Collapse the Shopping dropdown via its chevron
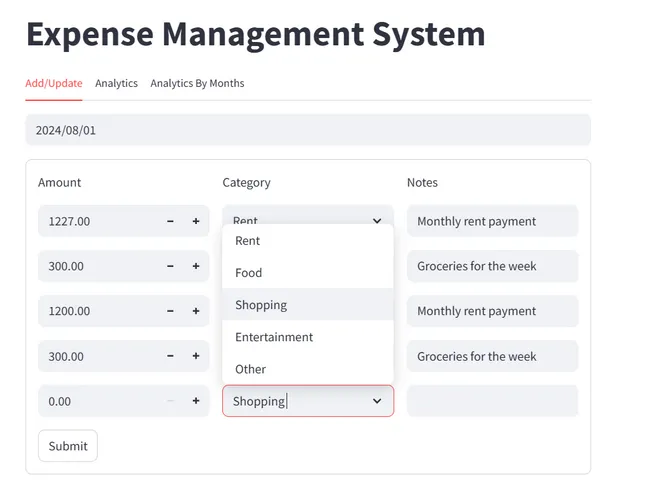The height and width of the screenshot is (487, 650). (377, 401)
